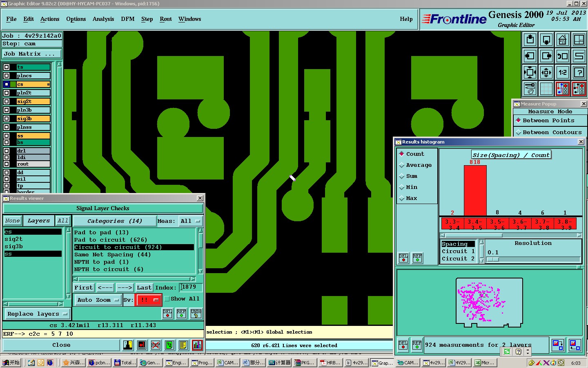Click the Index input field

191,287
